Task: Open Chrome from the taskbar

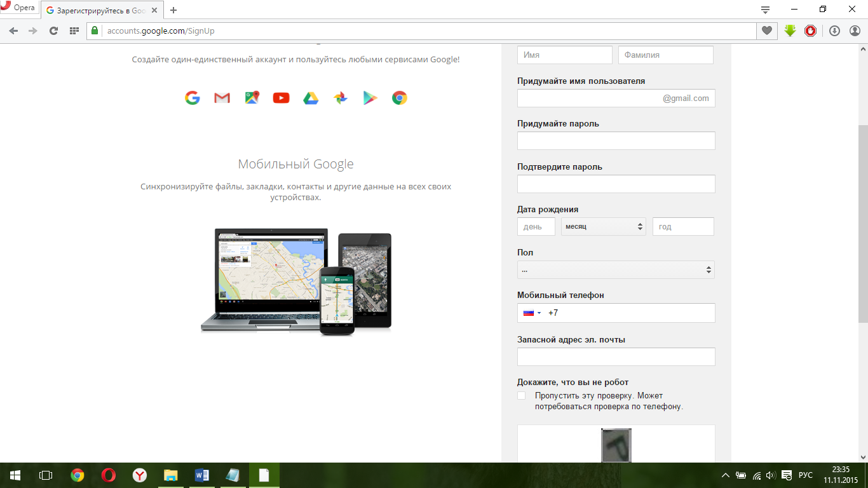Action: [x=78, y=475]
